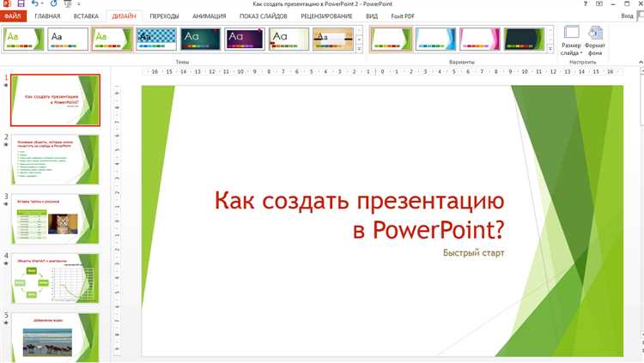The height and width of the screenshot is (363, 644).
Task: Click the slide title 'Как создать презентацию в PowerPoint?'
Action: (x=360, y=215)
